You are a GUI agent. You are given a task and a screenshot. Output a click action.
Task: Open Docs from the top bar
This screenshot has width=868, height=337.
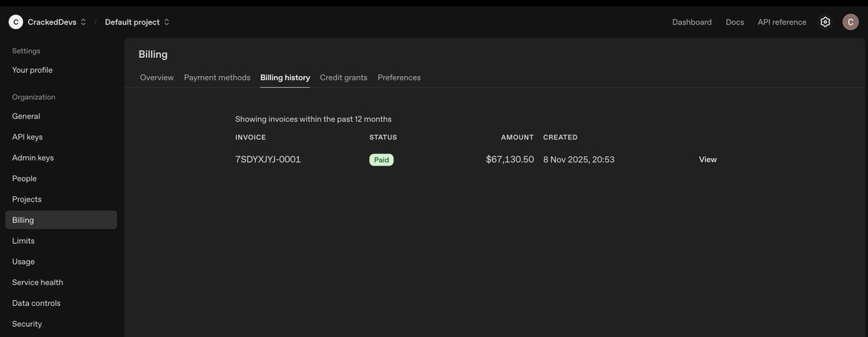tap(735, 22)
